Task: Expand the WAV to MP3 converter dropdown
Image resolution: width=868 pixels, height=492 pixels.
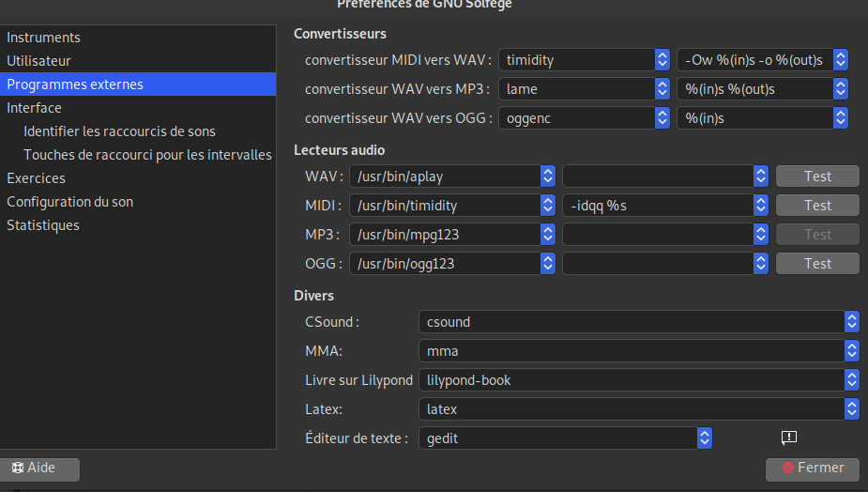Action: tap(662, 89)
